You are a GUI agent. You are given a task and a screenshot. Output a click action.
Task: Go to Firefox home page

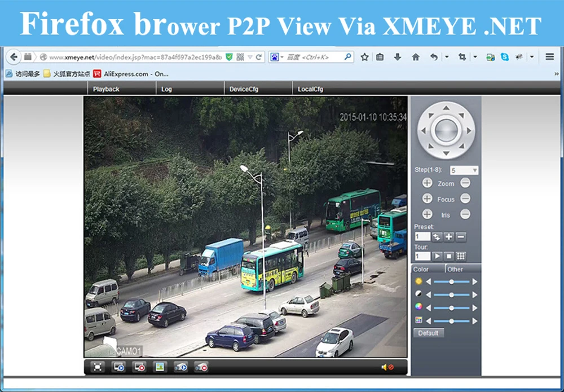[x=416, y=57]
